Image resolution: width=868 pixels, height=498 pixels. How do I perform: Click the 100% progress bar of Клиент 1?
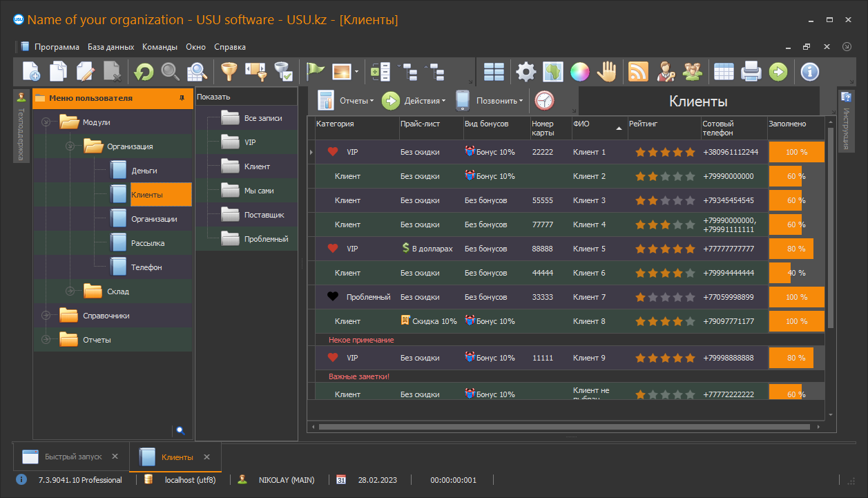point(796,152)
